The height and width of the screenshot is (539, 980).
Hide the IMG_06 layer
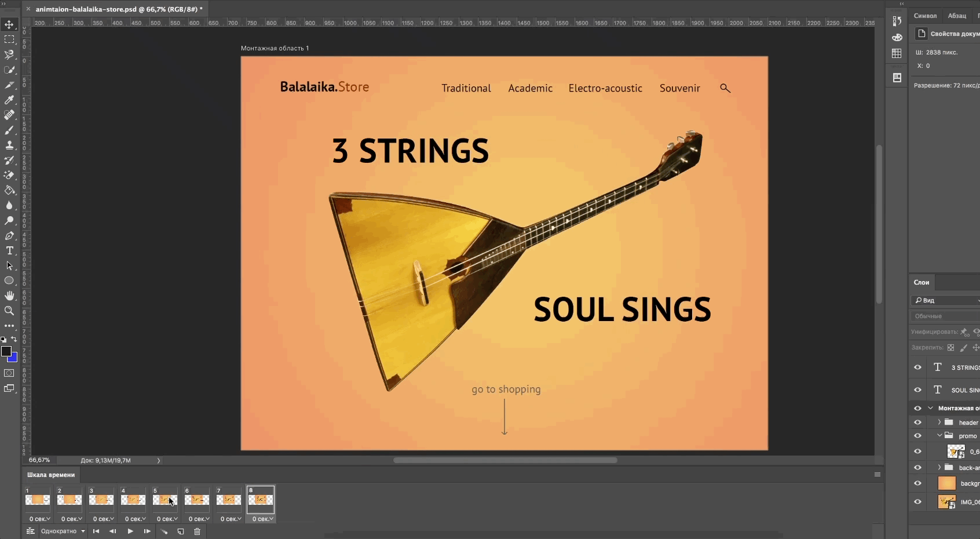917,502
